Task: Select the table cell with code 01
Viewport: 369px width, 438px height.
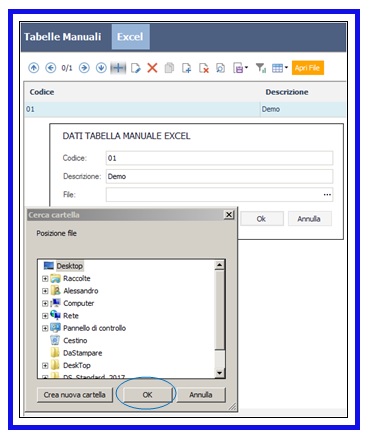Action: (142, 109)
